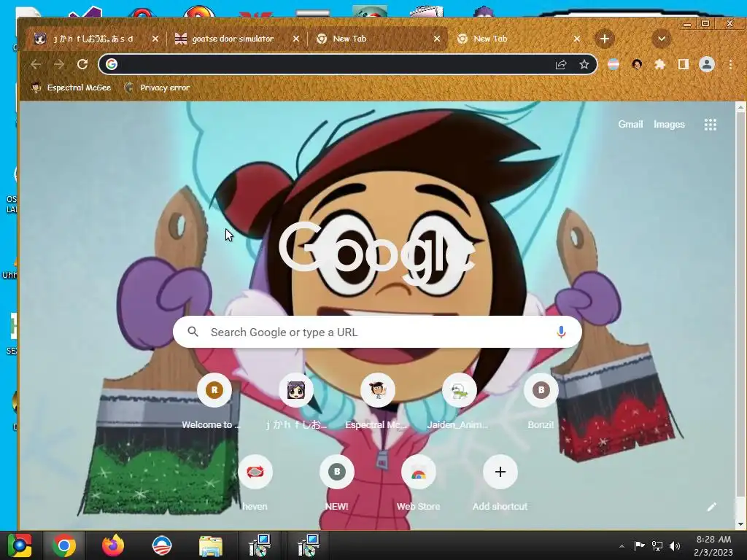This screenshot has height=560, width=747.
Task: Close the first Japanese-titled tab
Action: click(155, 39)
